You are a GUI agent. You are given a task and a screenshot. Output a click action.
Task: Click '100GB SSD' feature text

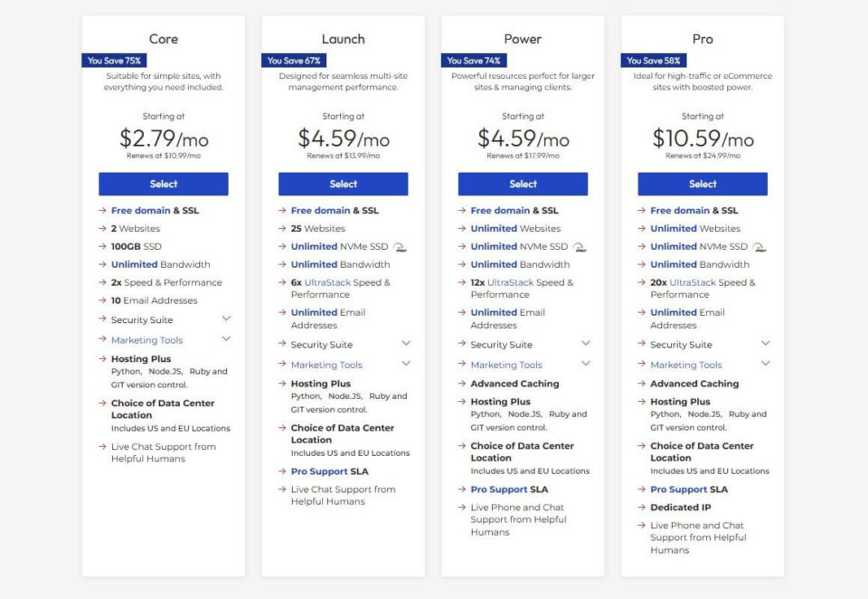click(x=137, y=247)
